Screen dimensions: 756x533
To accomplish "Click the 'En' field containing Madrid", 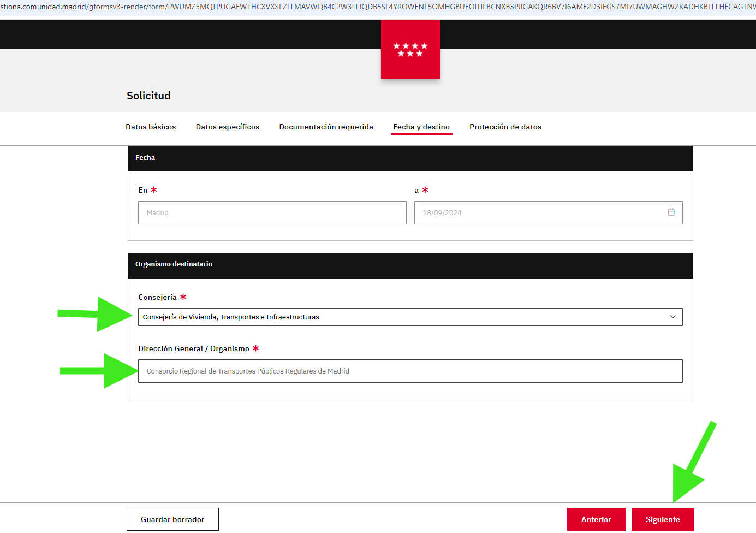I will point(272,213).
